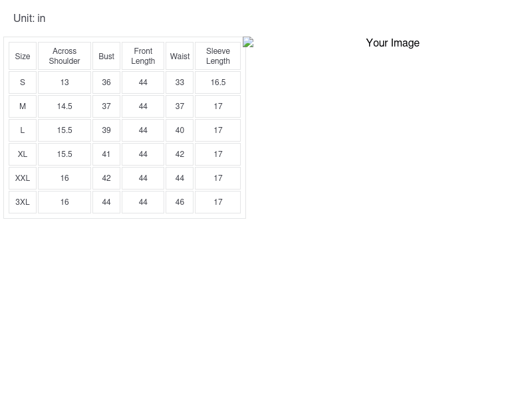The height and width of the screenshot is (399, 532).
Task: Select the Front Length header cell
Action: tap(143, 57)
